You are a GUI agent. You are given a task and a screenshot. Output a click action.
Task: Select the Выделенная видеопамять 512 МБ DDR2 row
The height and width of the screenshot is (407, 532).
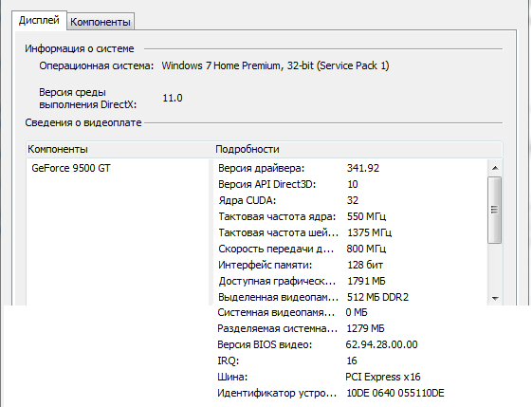(351, 297)
